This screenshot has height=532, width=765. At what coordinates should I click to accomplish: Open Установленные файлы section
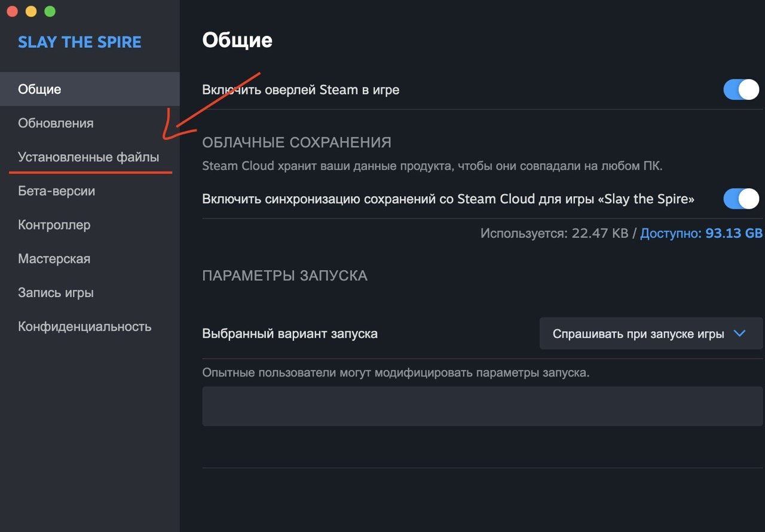[x=90, y=157]
